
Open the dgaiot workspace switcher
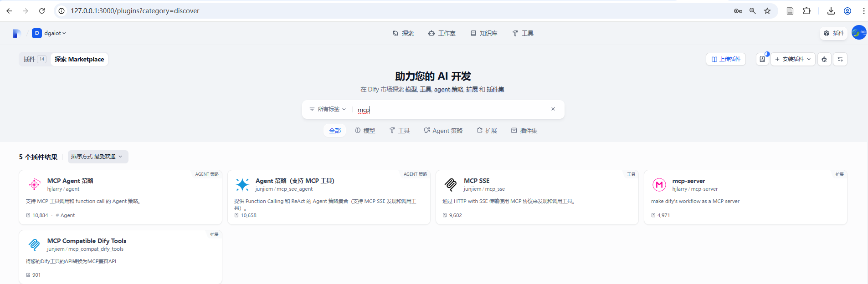[49, 33]
